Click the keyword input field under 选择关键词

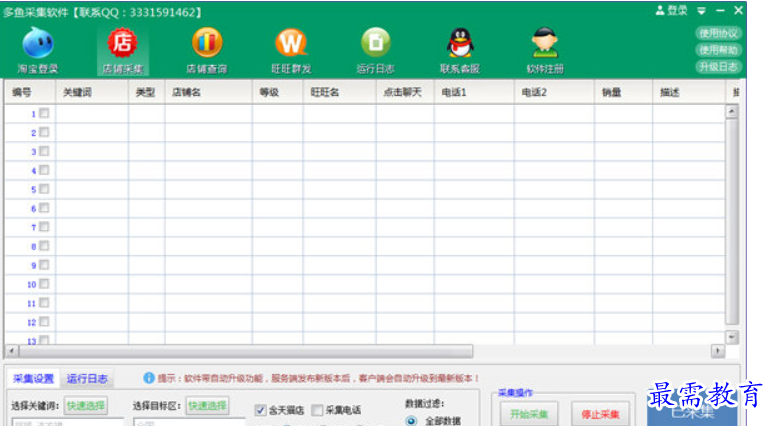[67, 422]
